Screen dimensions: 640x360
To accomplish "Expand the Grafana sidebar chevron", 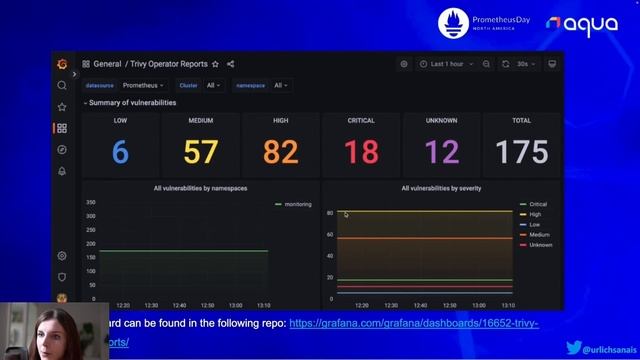I will click(x=74, y=74).
